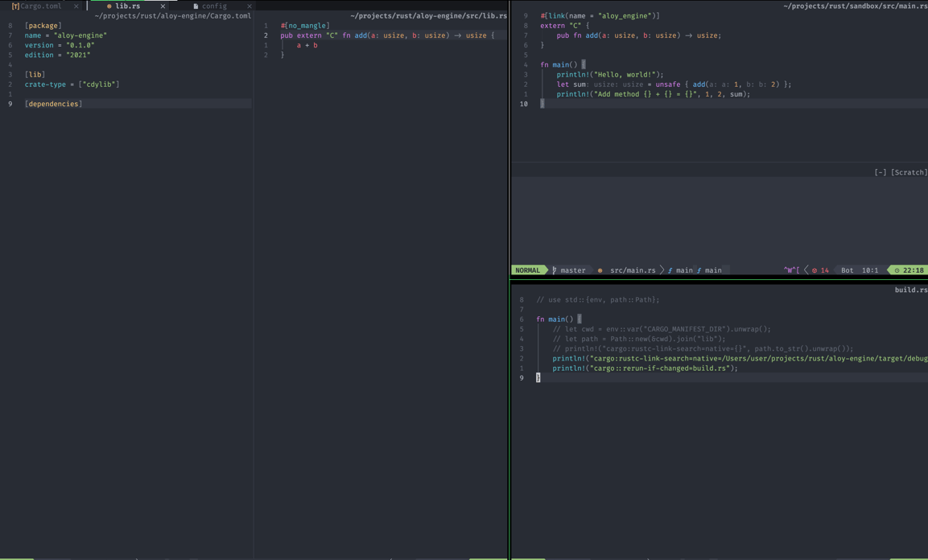Click the build.rs window title
This screenshot has width=928, height=560.
[x=911, y=290]
